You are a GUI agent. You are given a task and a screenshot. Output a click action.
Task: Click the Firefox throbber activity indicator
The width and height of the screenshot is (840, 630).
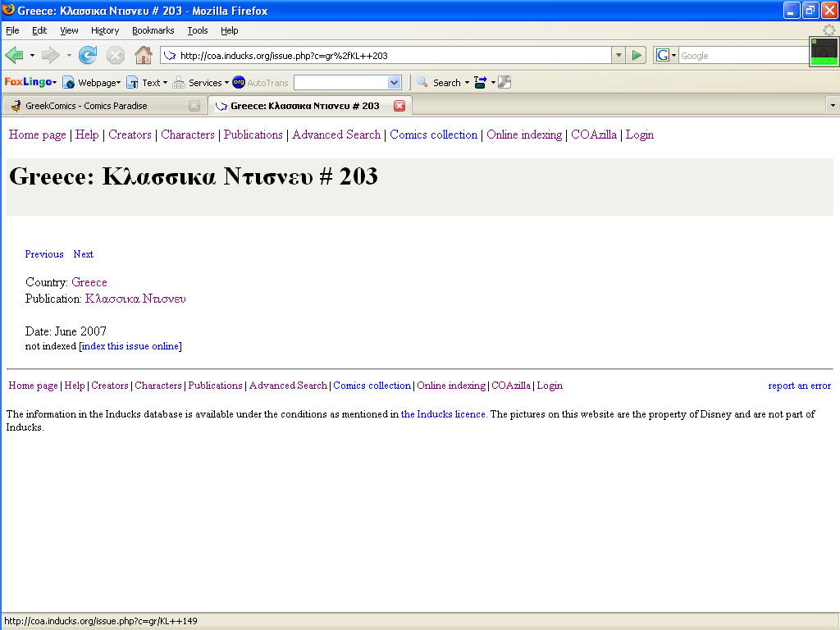pyautogui.click(x=829, y=30)
